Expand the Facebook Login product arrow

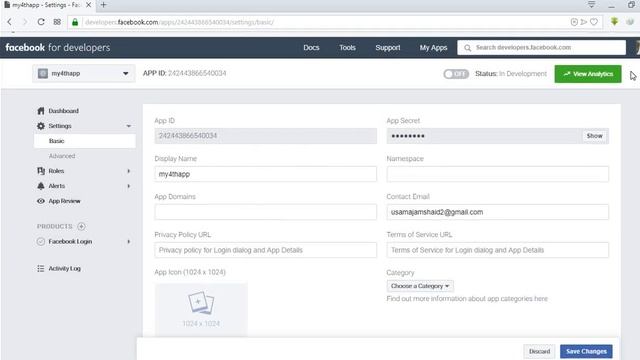[x=129, y=242]
